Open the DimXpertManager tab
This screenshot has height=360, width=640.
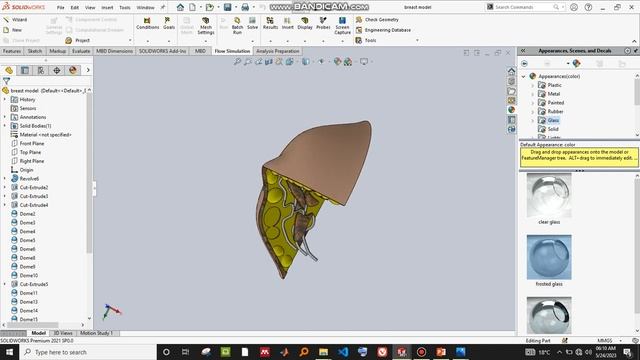click(x=57, y=70)
